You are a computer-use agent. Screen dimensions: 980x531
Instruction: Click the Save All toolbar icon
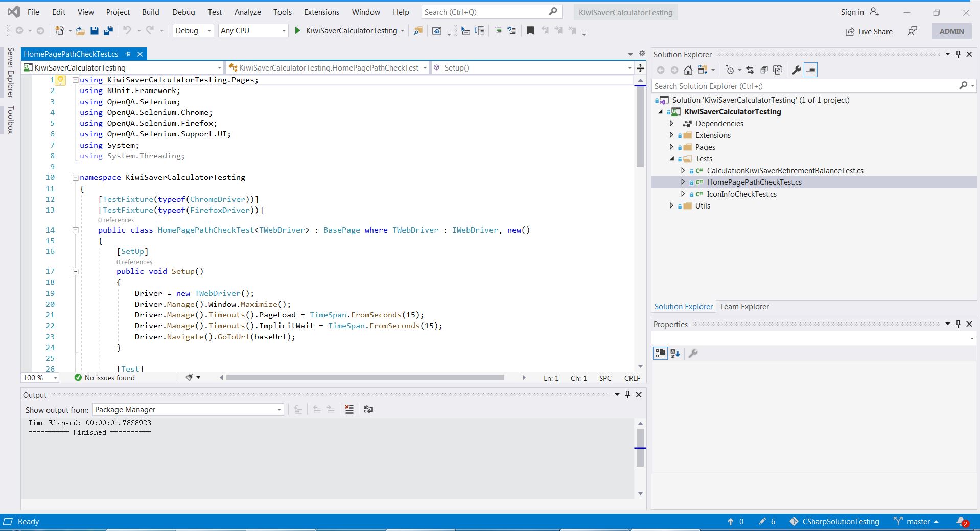[108, 31]
